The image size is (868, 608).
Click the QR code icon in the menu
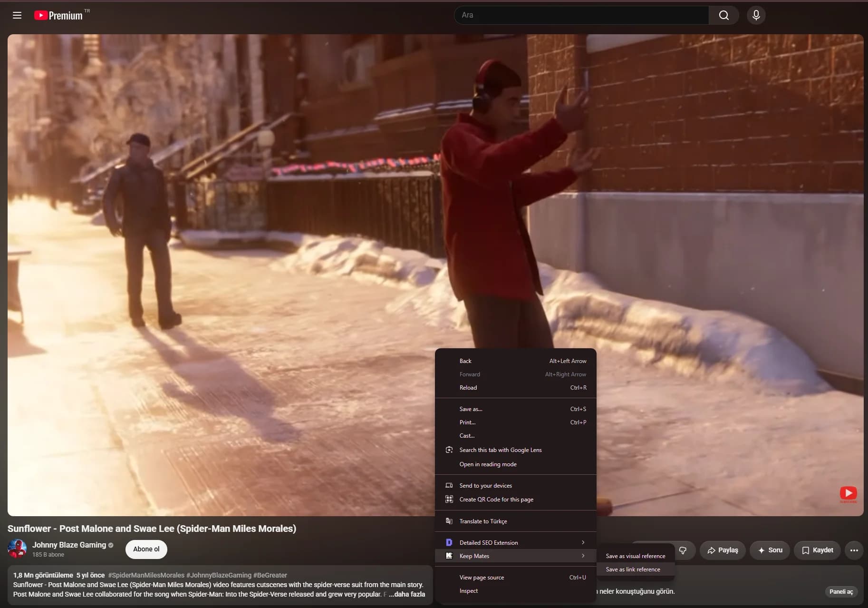tap(449, 499)
